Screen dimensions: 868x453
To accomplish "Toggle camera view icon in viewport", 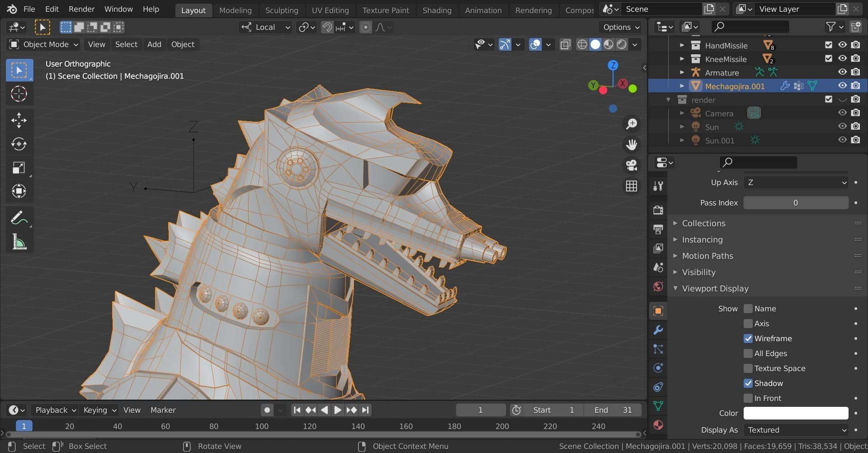I will pyautogui.click(x=632, y=165).
